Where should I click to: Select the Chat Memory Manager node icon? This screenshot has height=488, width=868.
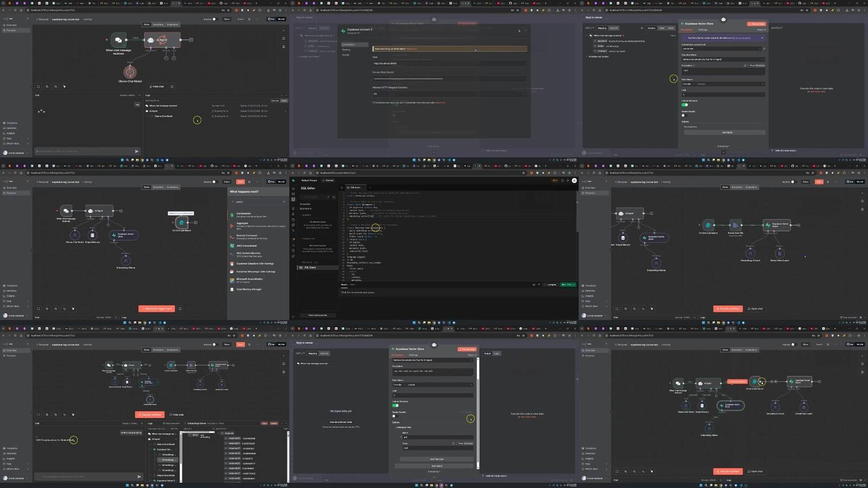pos(232,289)
